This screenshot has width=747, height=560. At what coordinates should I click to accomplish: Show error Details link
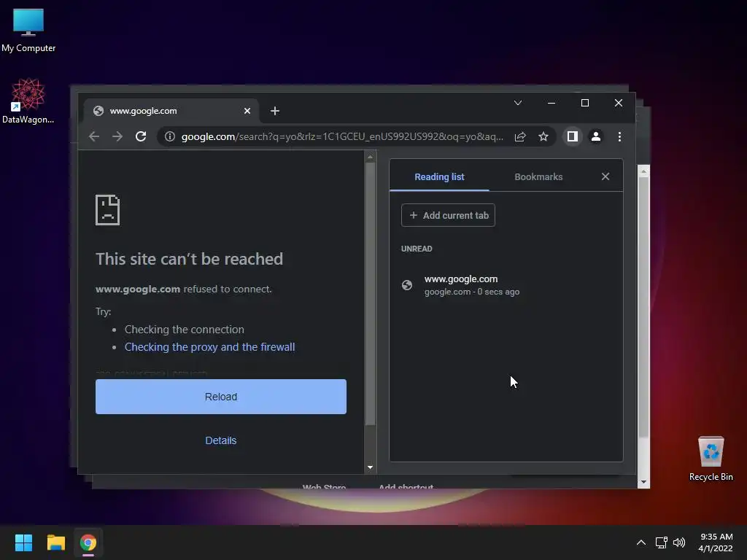(x=220, y=440)
